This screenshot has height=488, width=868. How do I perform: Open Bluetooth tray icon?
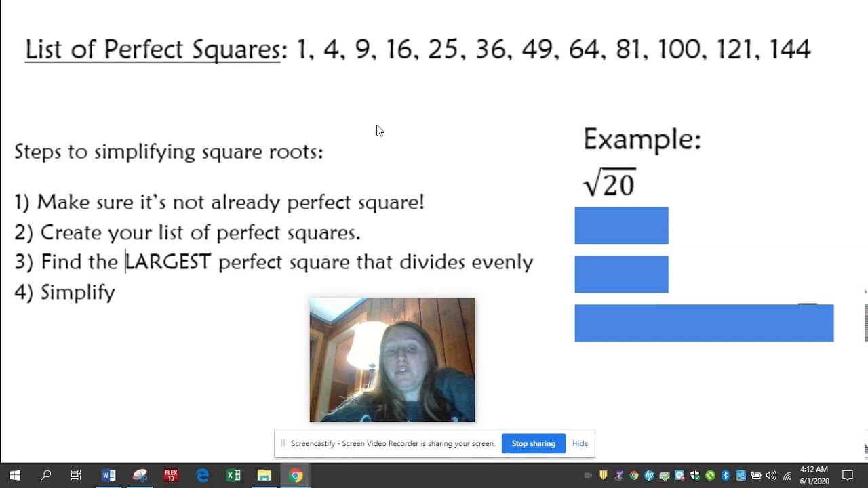pyautogui.click(x=725, y=475)
